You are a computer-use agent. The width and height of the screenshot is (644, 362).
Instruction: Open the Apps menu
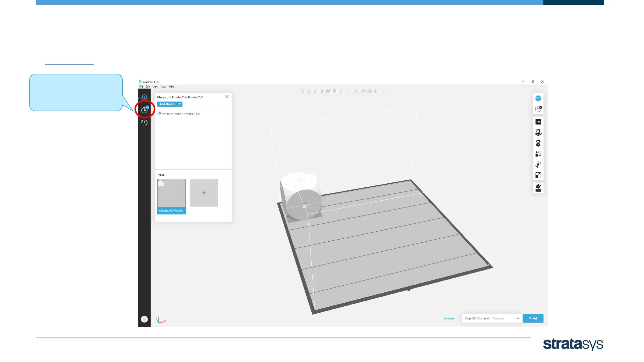click(163, 86)
